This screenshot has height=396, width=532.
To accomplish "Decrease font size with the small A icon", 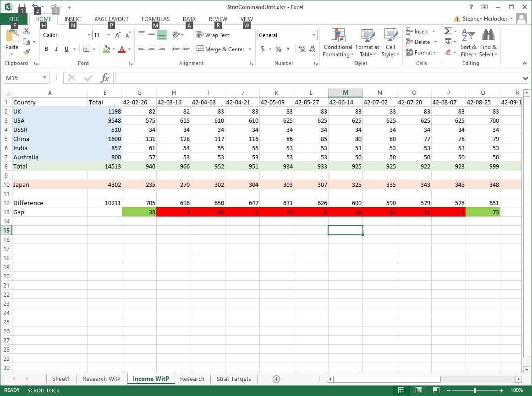I will point(128,35).
